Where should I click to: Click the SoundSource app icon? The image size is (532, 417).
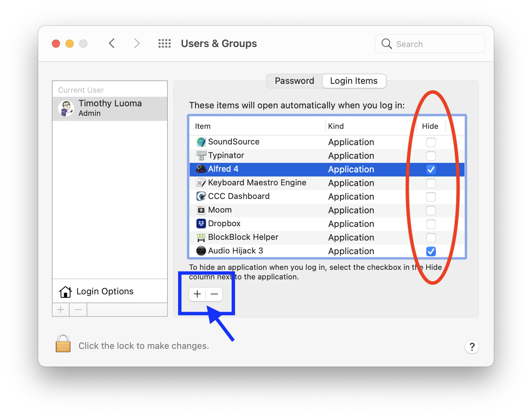[x=201, y=142]
